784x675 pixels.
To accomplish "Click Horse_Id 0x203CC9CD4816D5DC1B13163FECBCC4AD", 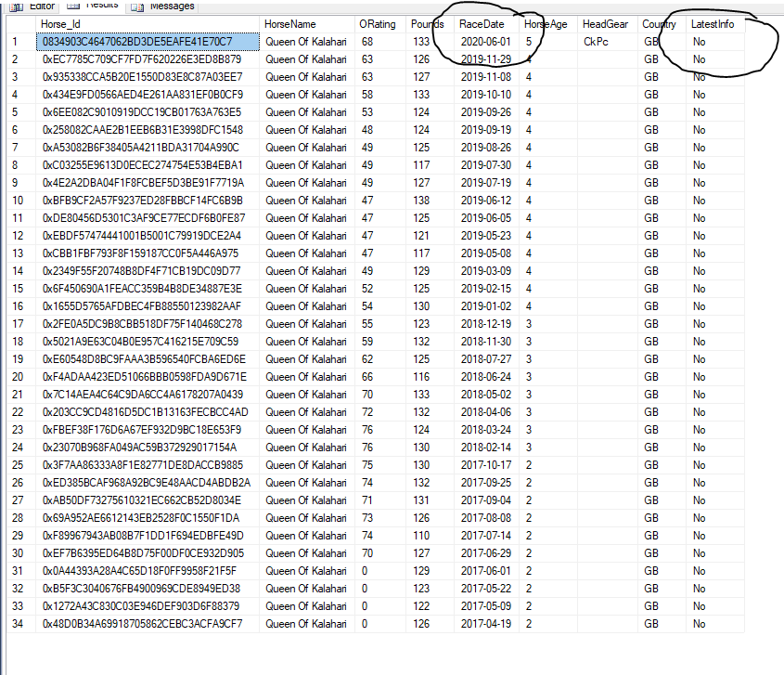I will pyautogui.click(x=148, y=412).
